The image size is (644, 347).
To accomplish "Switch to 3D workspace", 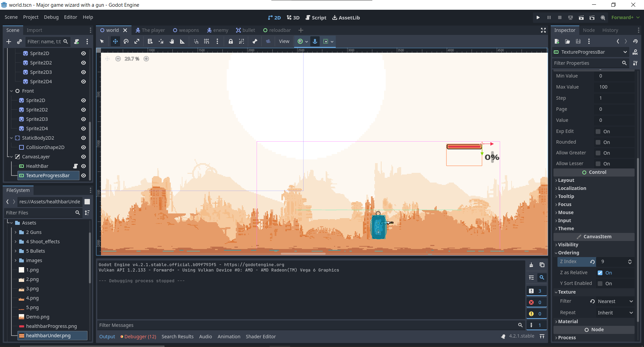I will click(x=293, y=17).
